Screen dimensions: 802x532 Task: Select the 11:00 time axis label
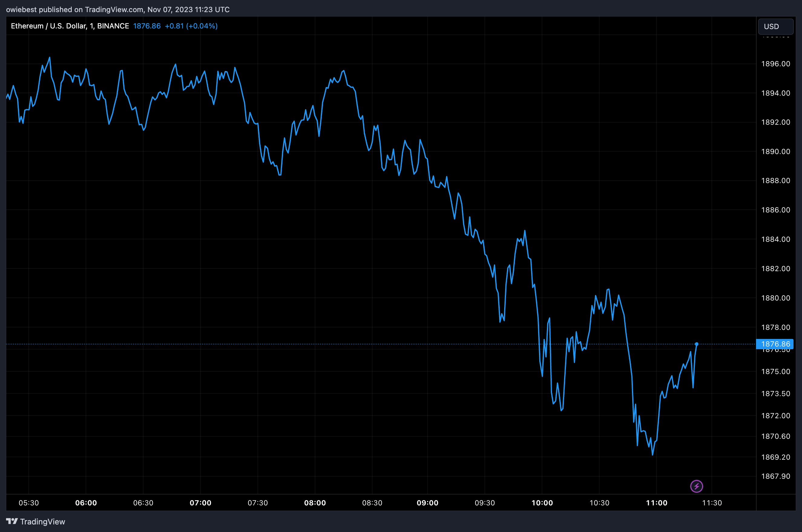coord(656,503)
